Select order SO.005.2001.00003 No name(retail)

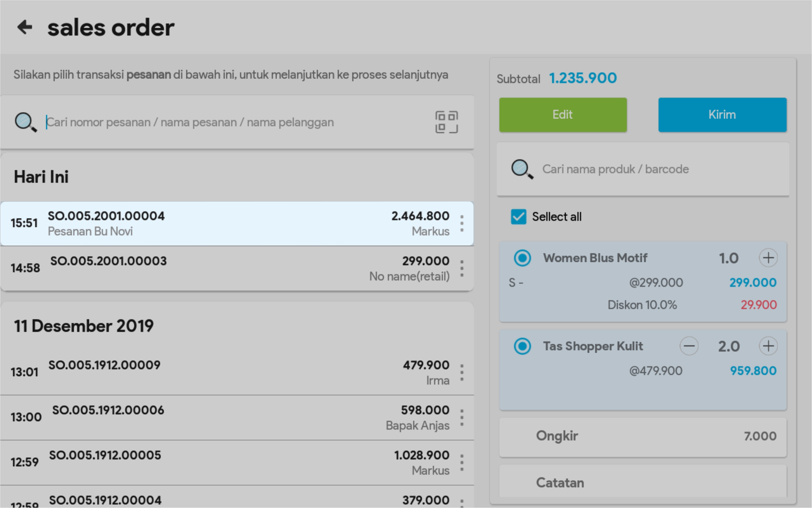[228, 268]
